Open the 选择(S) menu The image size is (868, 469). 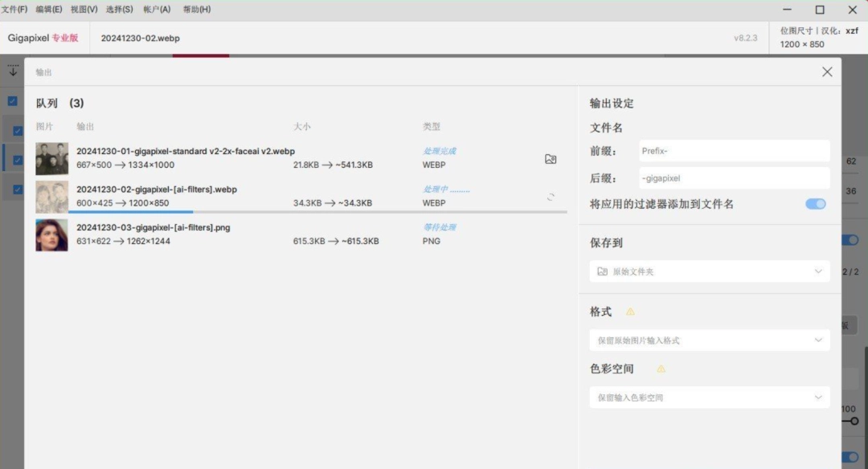(119, 10)
